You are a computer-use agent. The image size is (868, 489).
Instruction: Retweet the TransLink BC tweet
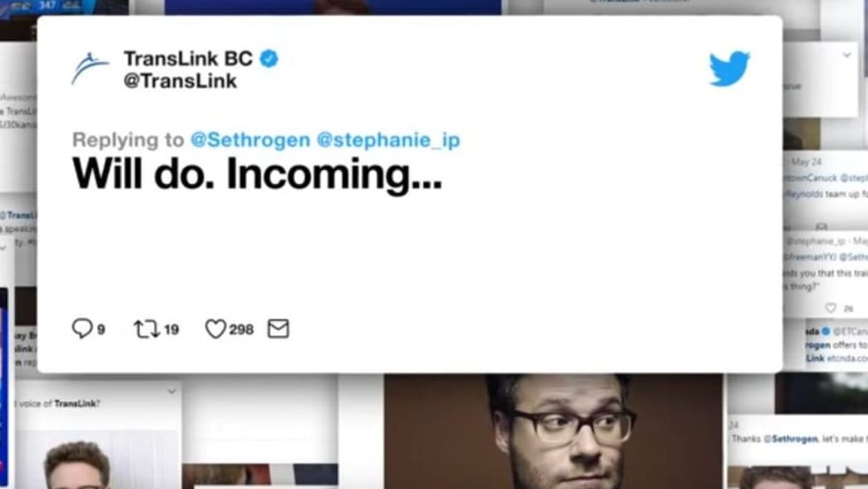coord(147,329)
